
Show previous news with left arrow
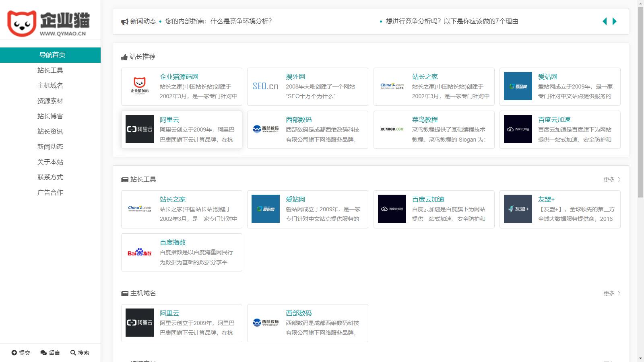604,21
